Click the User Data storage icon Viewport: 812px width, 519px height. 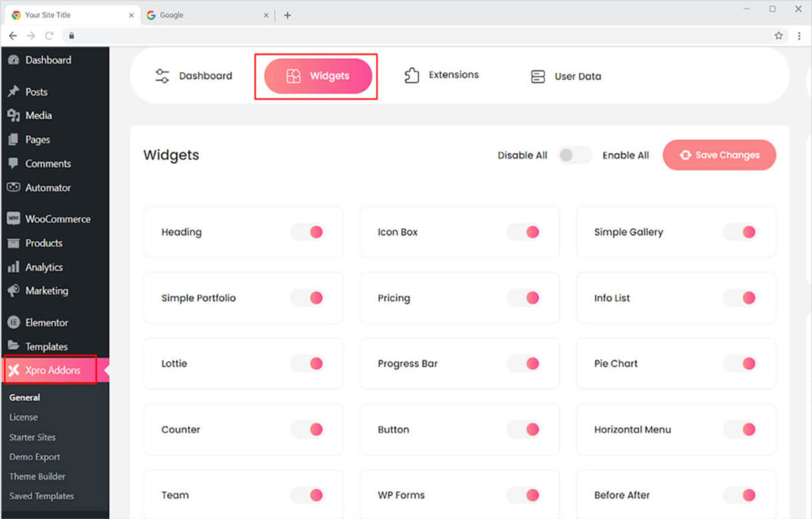538,77
